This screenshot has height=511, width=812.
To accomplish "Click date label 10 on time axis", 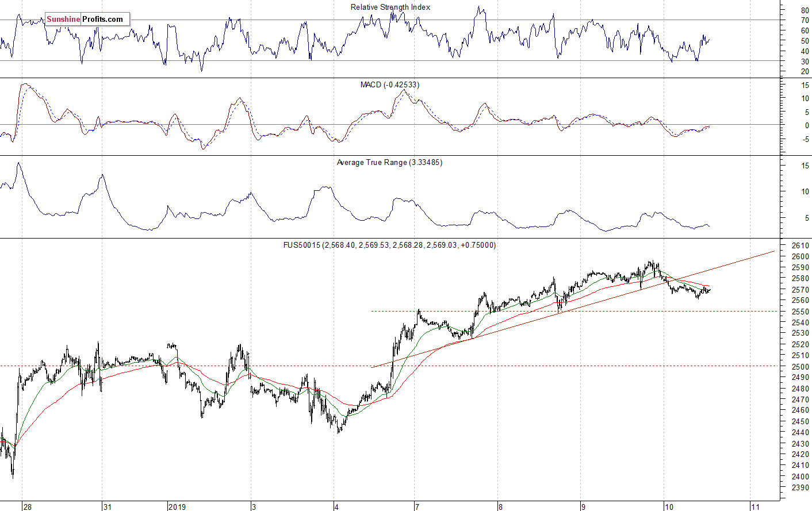I will click(668, 506).
